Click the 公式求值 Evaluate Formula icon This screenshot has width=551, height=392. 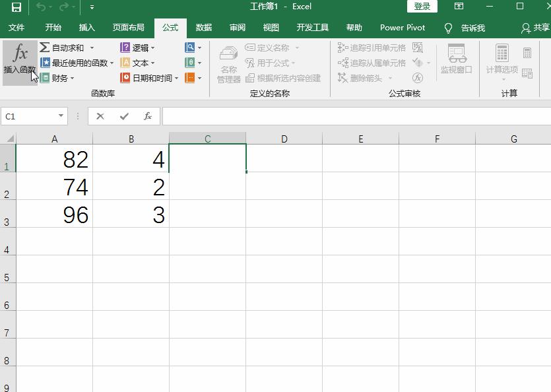[418, 77]
